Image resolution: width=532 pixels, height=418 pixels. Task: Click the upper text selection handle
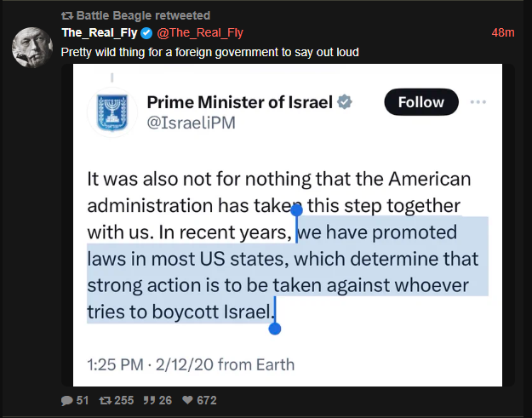296,210
